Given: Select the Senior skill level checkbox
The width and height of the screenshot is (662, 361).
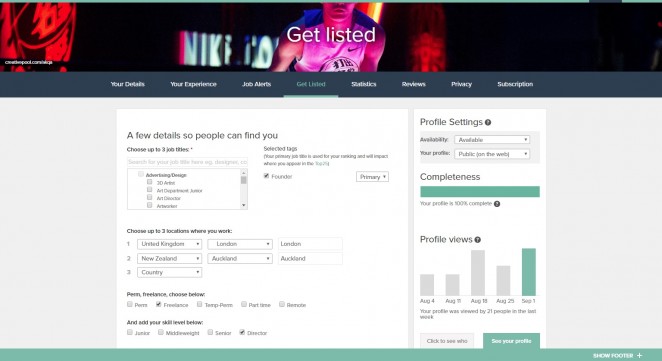Looking at the screenshot, I should [210, 332].
